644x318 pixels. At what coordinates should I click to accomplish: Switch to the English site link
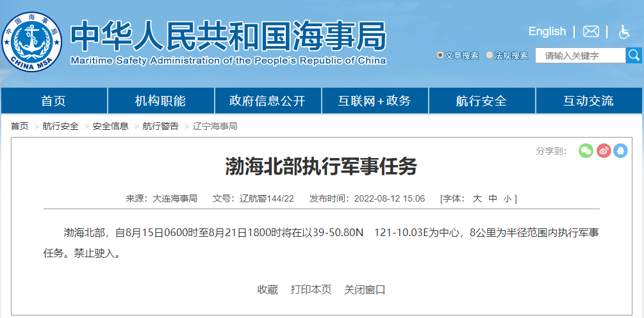[547, 31]
